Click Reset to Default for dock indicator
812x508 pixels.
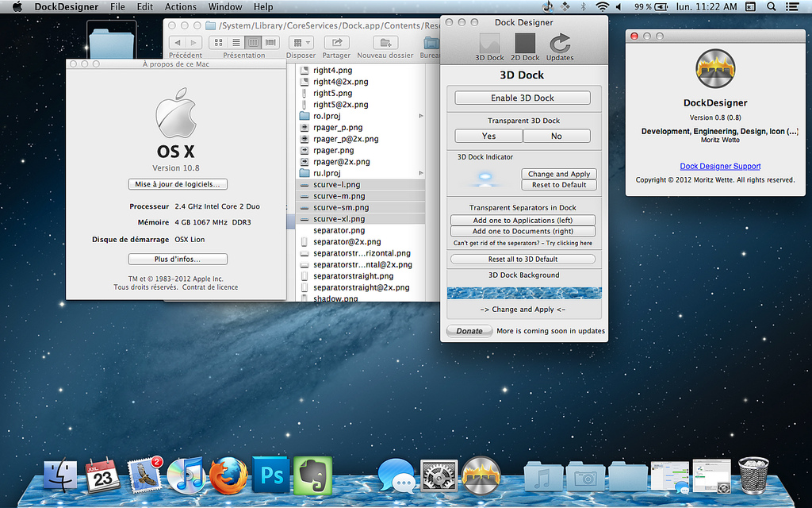(559, 184)
